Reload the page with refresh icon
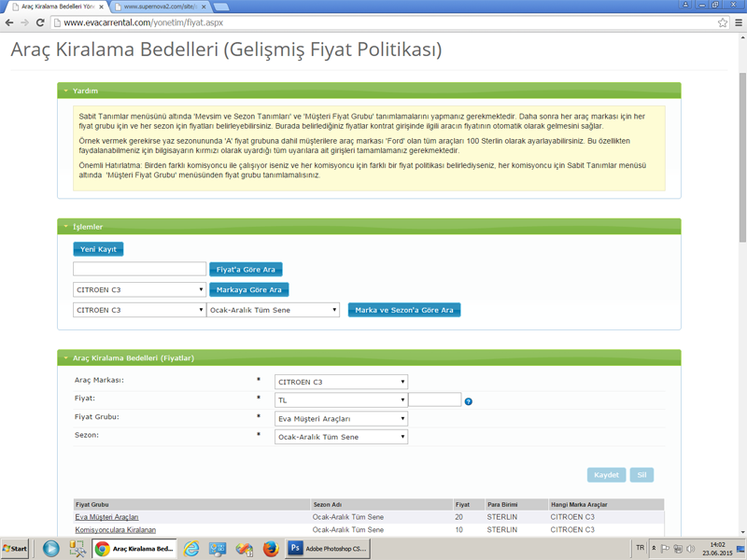747x560 pixels. coord(40,22)
